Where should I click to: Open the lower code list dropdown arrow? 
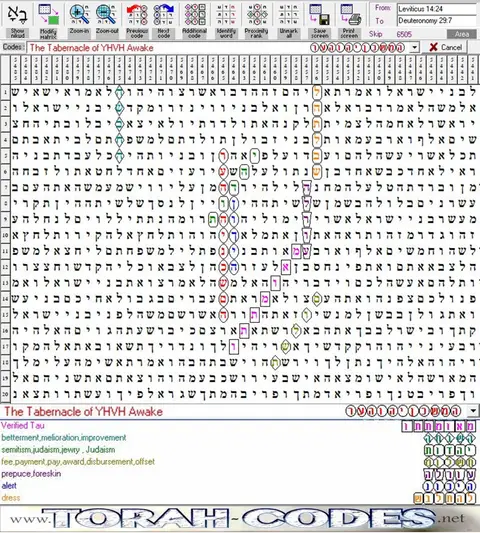[473, 411]
